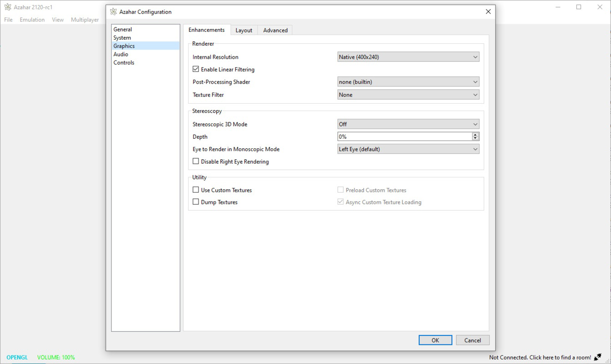Select the Enhancements tab

coord(207,30)
